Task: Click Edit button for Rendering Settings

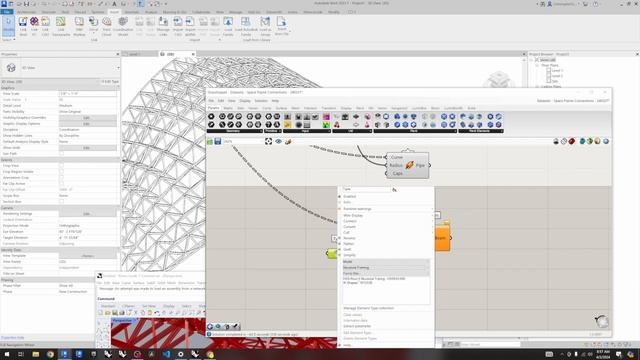Action: (x=87, y=214)
